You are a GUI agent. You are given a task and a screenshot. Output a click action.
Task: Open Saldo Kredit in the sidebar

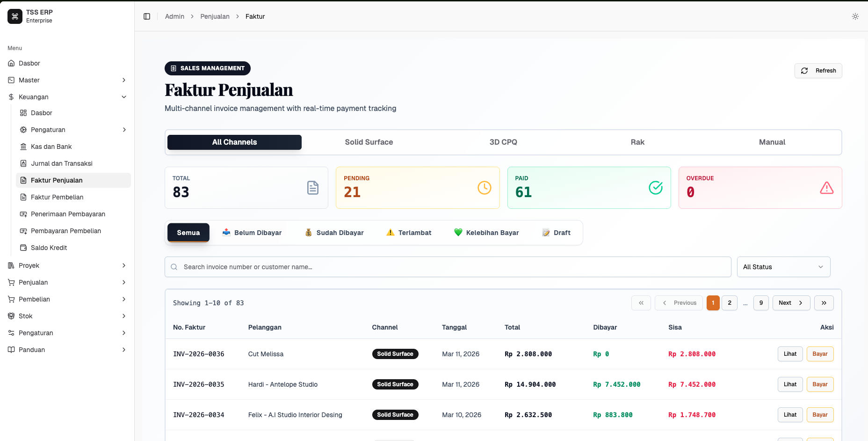pyautogui.click(x=49, y=248)
